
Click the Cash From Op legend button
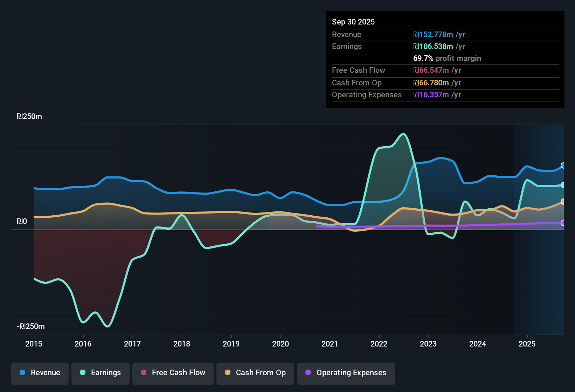coord(255,373)
